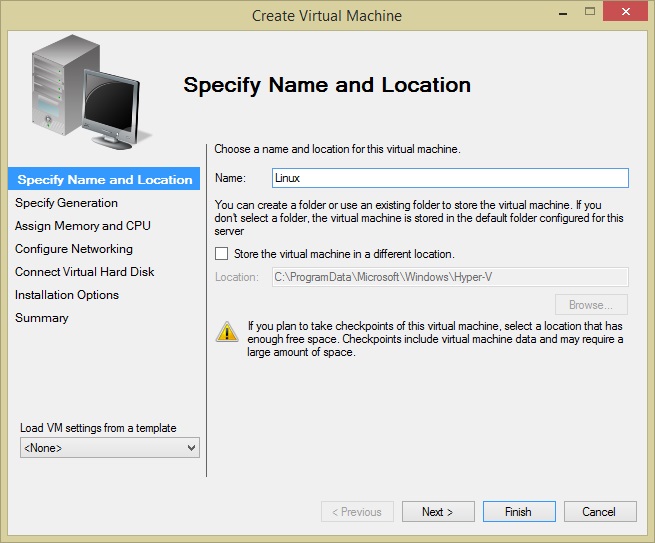Minimize the Create Virtual Machine window
This screenshot has width=655, height=543.
(x=563, y=12)
